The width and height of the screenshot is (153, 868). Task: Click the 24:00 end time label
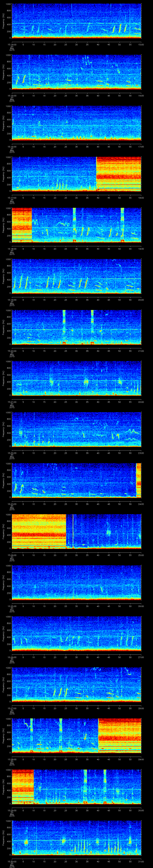141,504
